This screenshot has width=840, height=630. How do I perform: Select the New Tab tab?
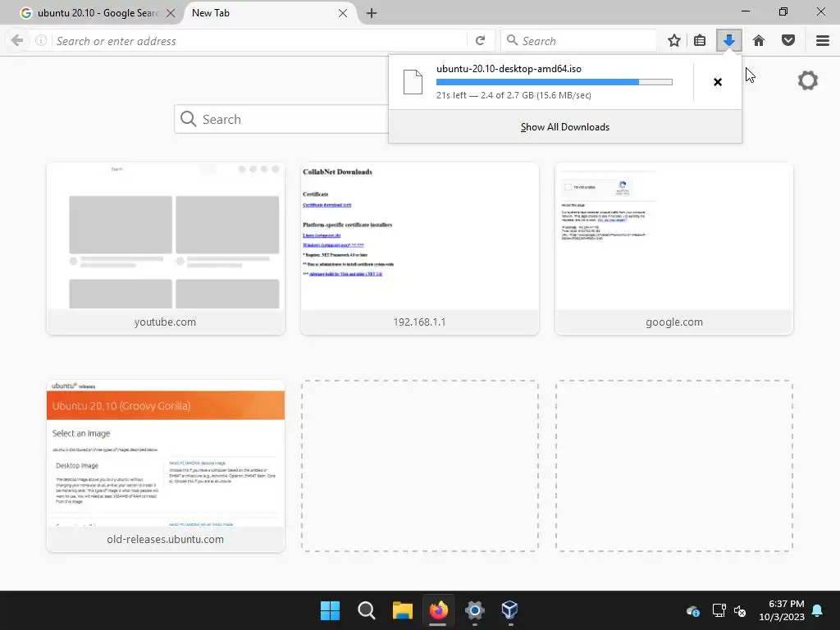coord(269,13)
